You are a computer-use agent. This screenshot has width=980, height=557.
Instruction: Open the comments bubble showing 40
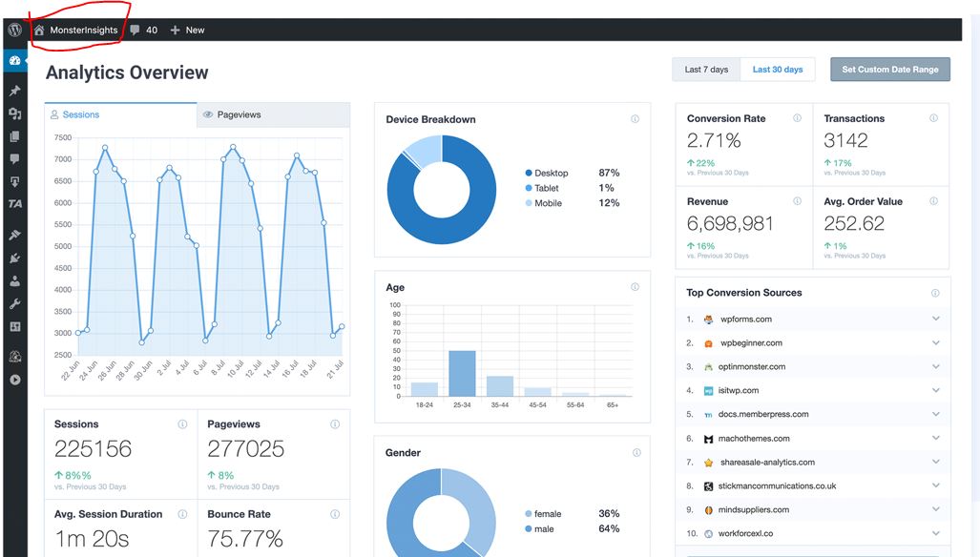(144, 30)
